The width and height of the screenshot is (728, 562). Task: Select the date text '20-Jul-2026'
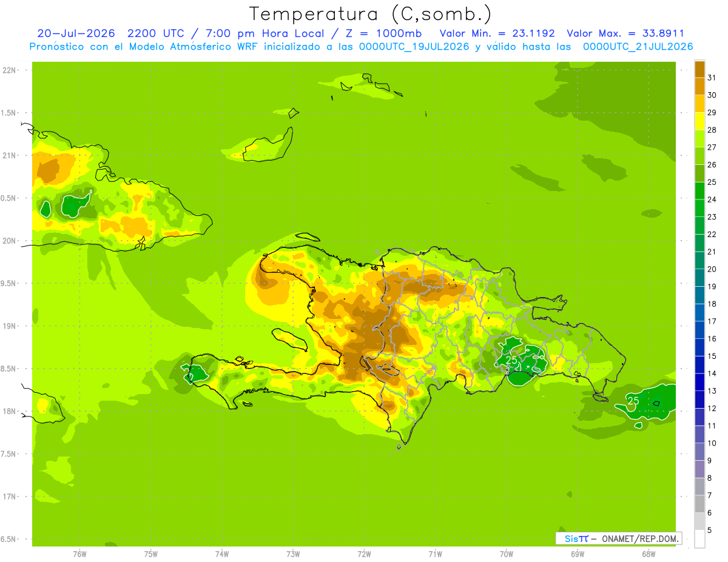point(76,33)
